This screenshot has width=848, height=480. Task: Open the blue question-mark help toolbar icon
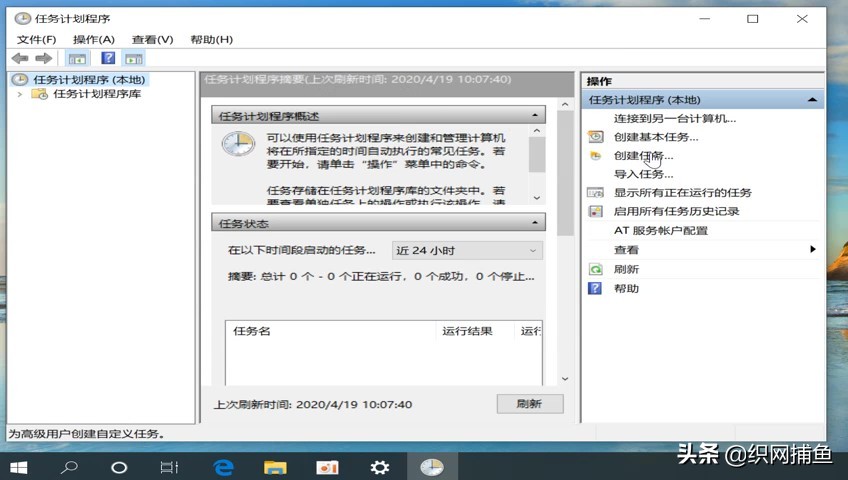108,58
